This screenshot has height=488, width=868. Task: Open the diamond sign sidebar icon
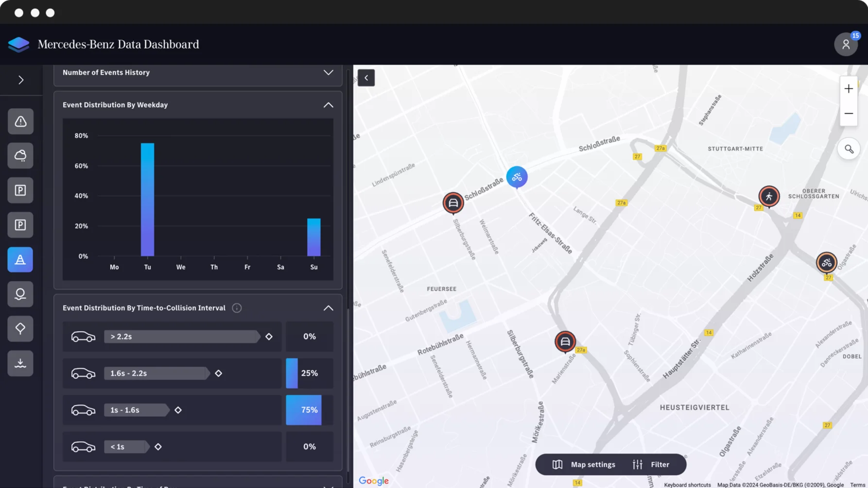tap(20, 329)
